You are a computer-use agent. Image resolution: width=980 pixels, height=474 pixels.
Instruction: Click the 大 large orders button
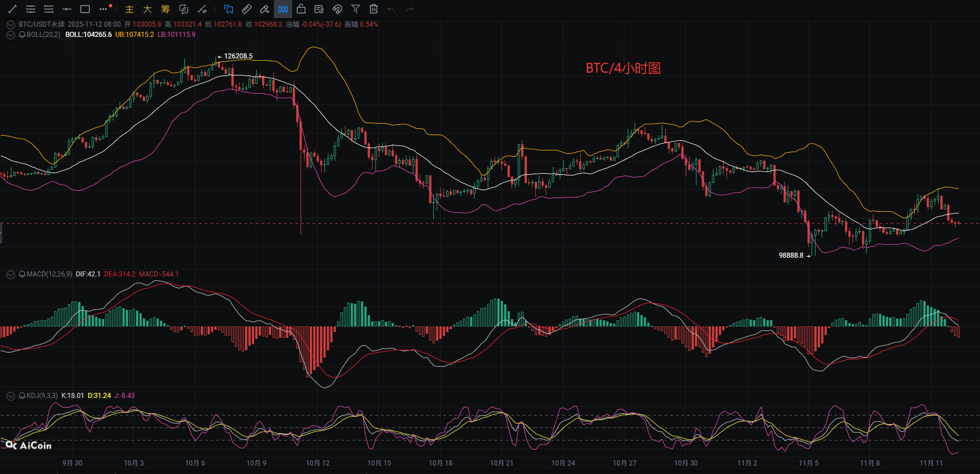(147, 9)
